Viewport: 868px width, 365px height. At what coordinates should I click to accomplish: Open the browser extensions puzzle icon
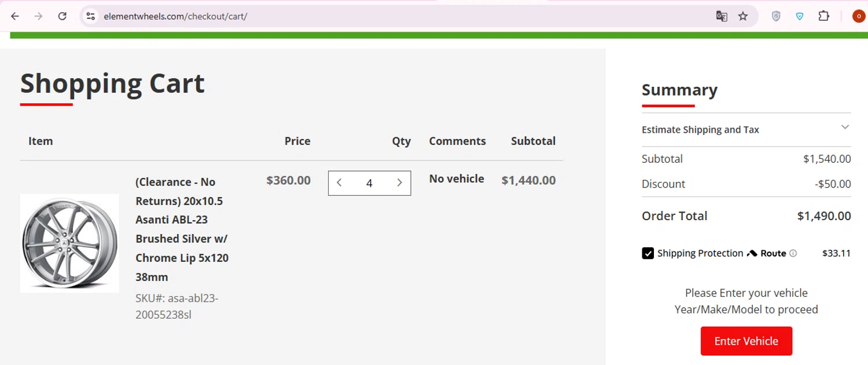[824, 16]
